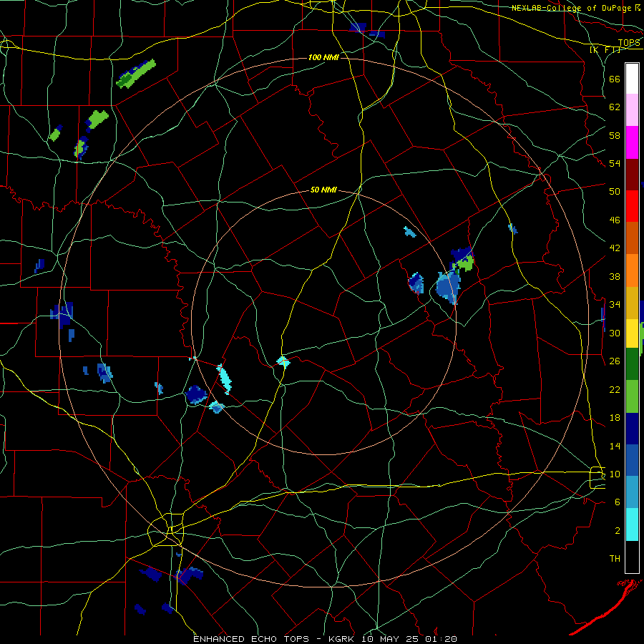Click the 10 value on the scale
644x644 pixels.
pyautogui.click(x=615, y=474)
